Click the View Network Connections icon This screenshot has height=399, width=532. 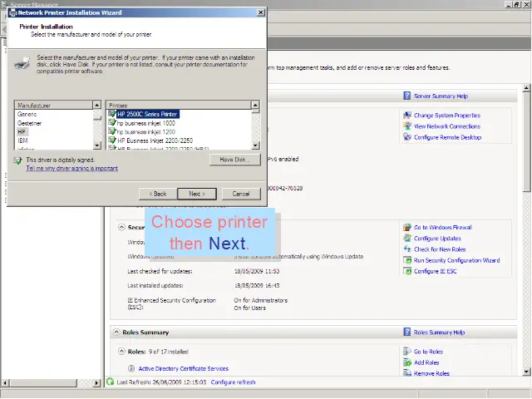(x=407, y=126)
